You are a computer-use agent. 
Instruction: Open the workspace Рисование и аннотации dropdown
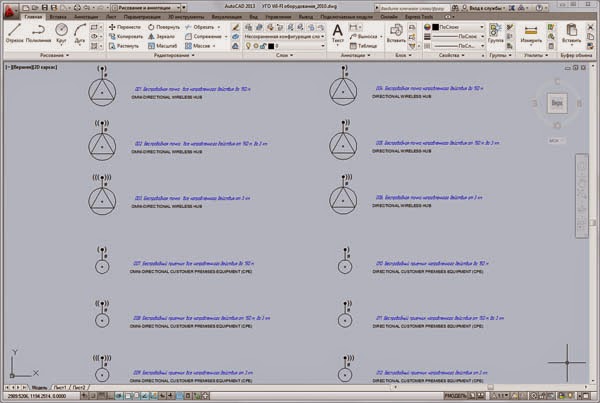[146, 7]
